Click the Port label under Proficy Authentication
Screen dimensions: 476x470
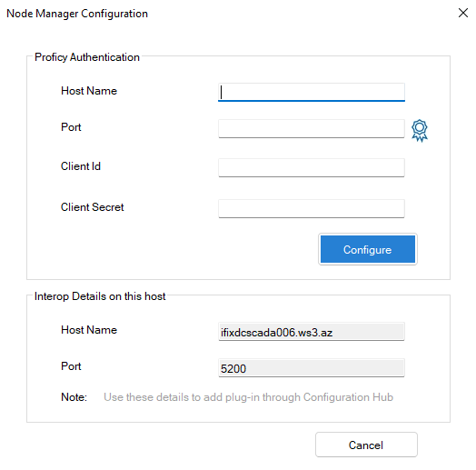click(71, 127)
